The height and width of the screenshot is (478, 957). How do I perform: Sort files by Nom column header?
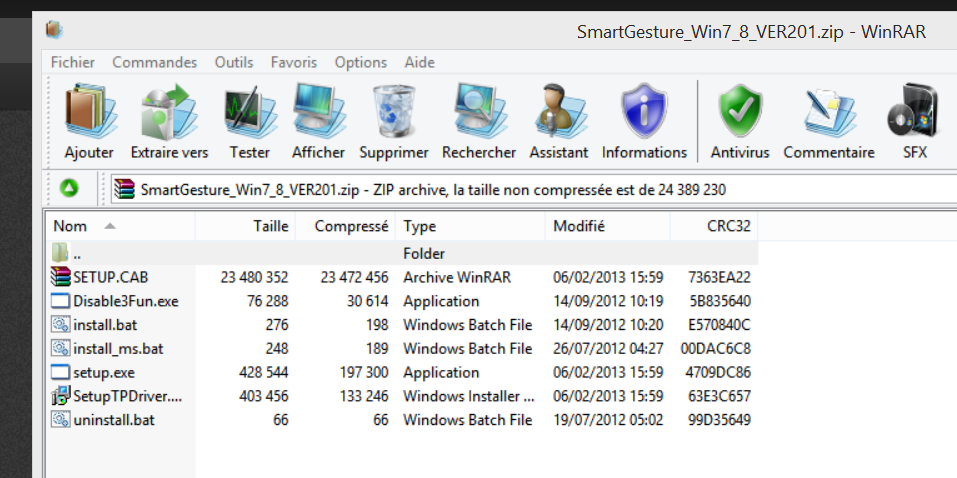click(x=70, y=226)
